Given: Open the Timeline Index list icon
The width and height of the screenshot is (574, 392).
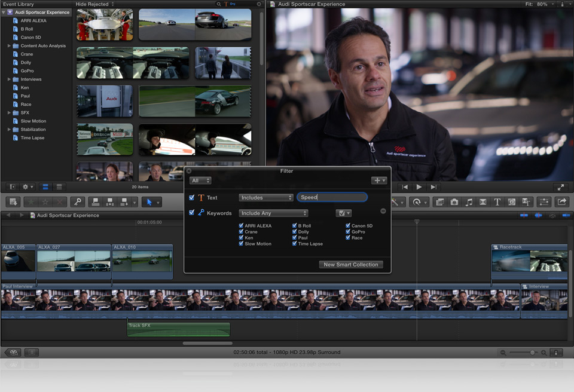Looking at the screenshot, I should point(32,353).
